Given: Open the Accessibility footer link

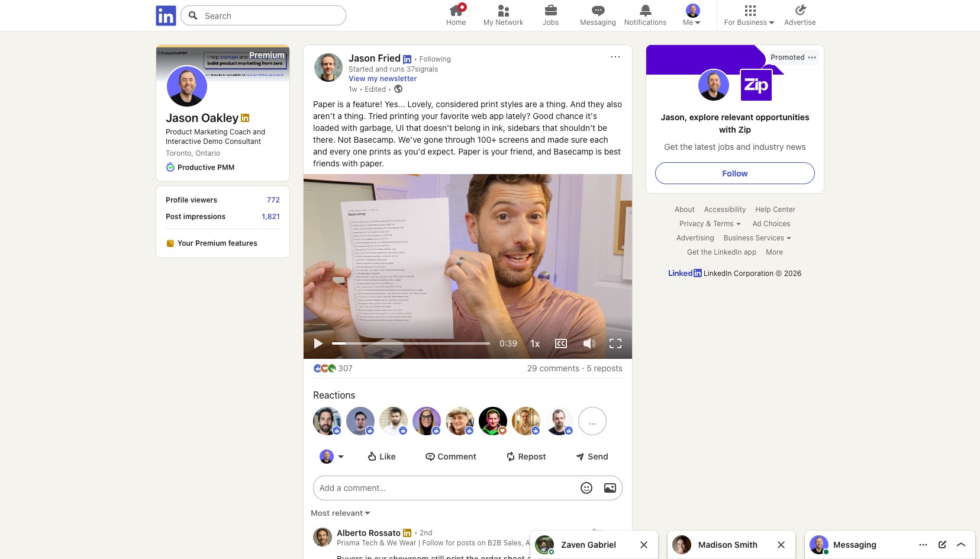Looking at the screenshot, I should click(725, 210).
